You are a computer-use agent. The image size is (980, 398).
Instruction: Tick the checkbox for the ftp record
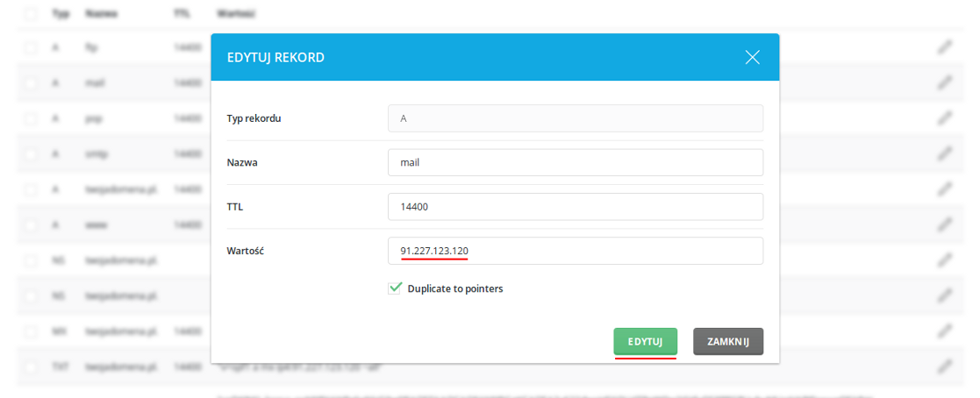[x=30, y=47]
